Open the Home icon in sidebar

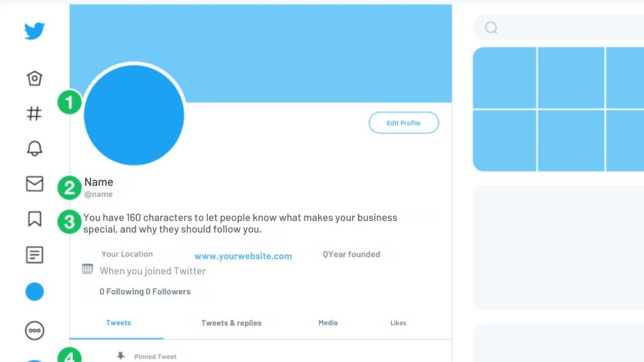[34, 78]
